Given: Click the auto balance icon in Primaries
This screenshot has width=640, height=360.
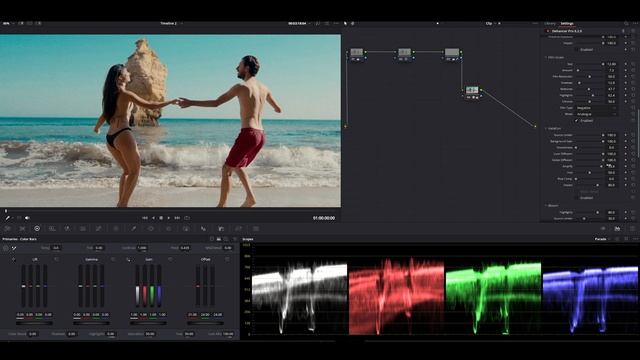Looking at the screenshot, I should (x=6, y=248).
